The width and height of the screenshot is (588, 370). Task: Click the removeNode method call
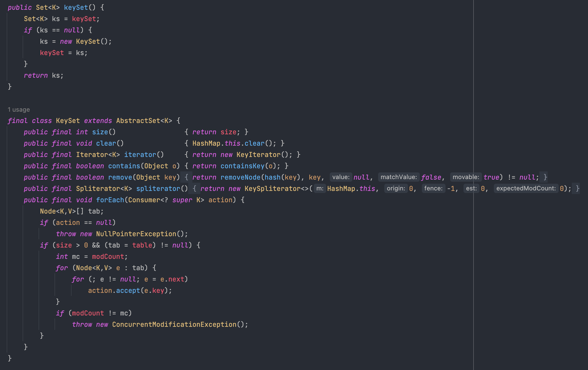tap(240, 177)
